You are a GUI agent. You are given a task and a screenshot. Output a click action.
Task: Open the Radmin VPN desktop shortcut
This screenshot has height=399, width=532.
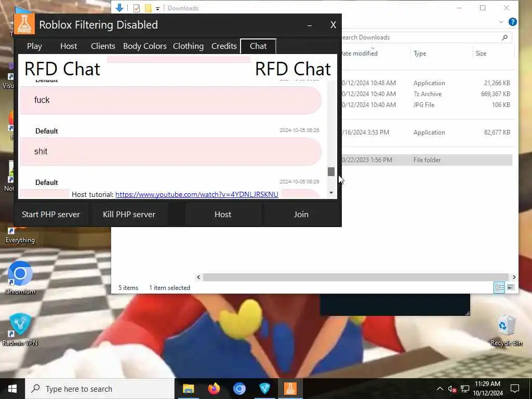[20, 329]
